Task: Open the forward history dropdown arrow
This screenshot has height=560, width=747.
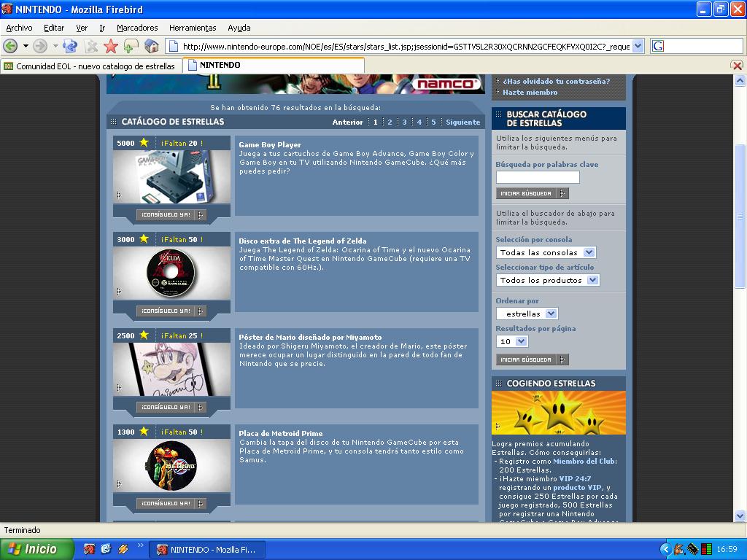Action: point(55,46)
